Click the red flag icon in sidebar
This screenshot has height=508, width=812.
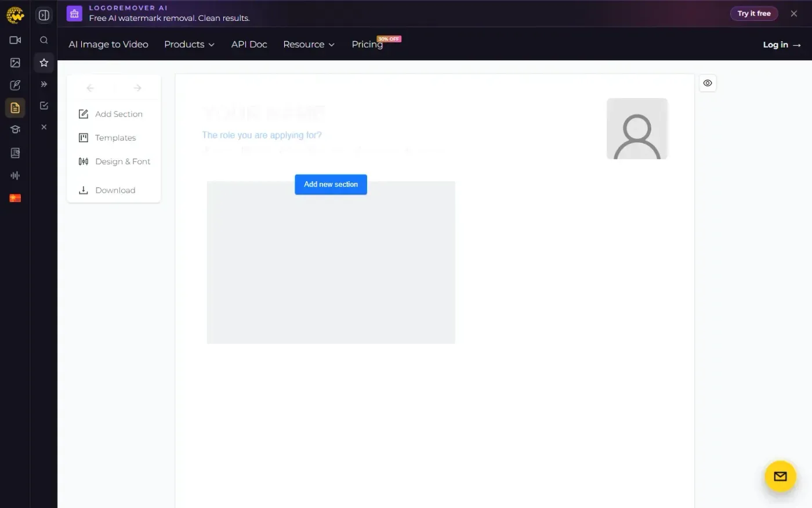[x=15, y=199]
